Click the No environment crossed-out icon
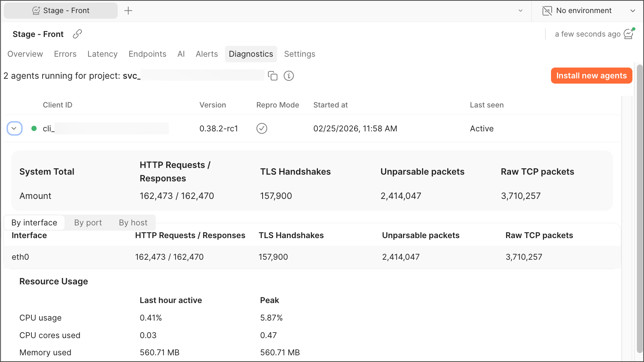The image size is (644, 362). point(547,11)
